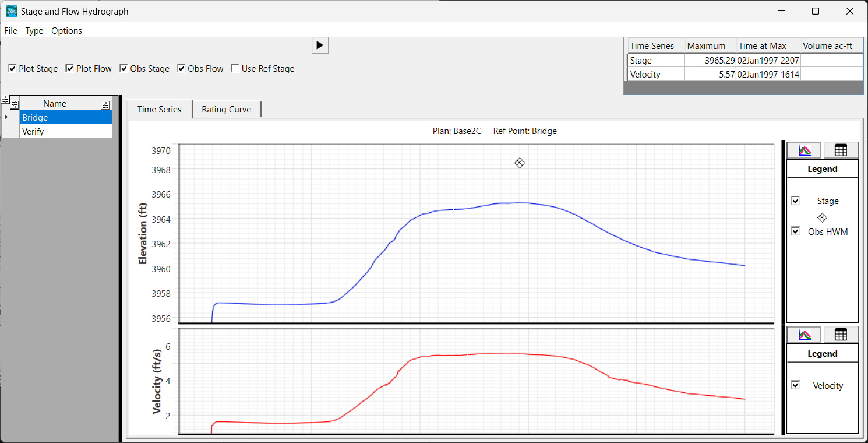Screen dimensions: 868x443
Task: Click row indicator arrow beside Bridge
Action: coord(6,118)
